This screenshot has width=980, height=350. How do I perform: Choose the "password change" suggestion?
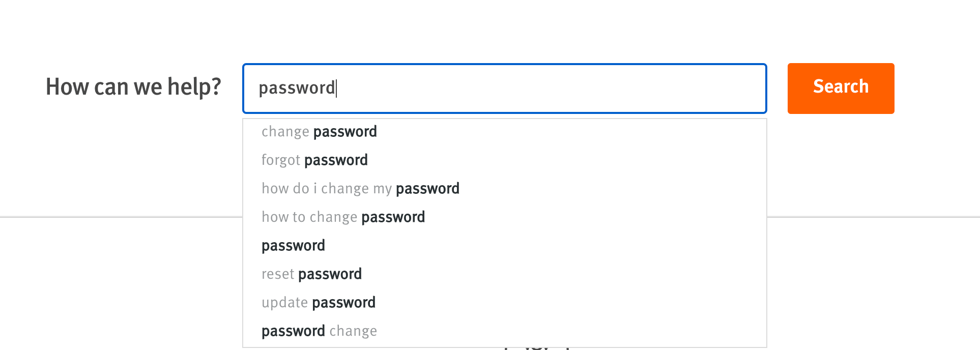[319, 331]
